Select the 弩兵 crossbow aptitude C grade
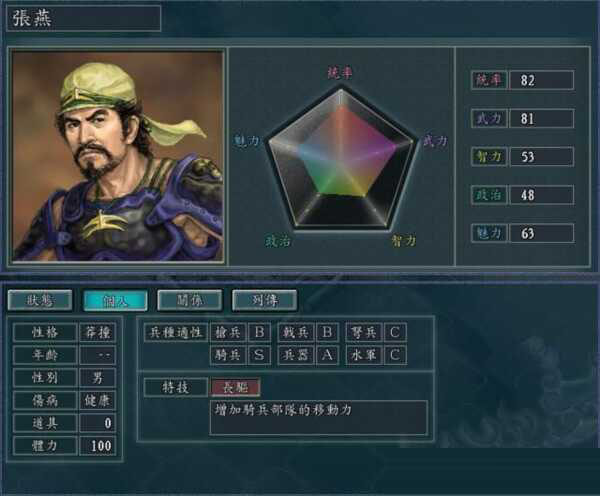Image resolution: width=600 pixels, height=496 pixels. 395,332
